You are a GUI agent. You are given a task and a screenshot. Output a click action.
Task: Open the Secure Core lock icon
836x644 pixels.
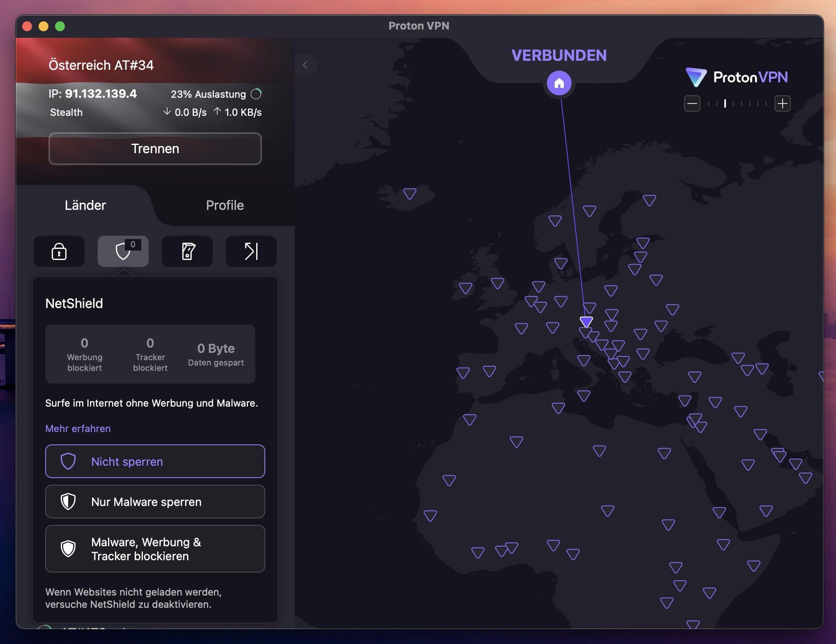click(x=59, y=251)
